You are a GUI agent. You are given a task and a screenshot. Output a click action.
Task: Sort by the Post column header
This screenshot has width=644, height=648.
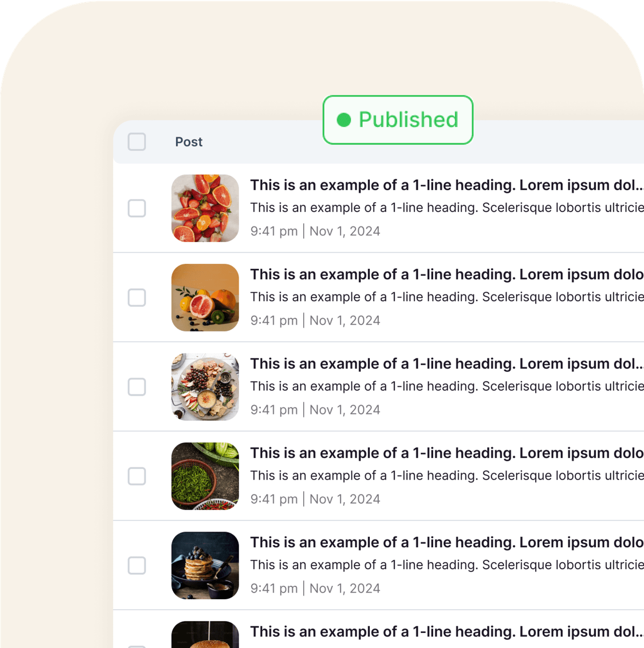point(189,142)
